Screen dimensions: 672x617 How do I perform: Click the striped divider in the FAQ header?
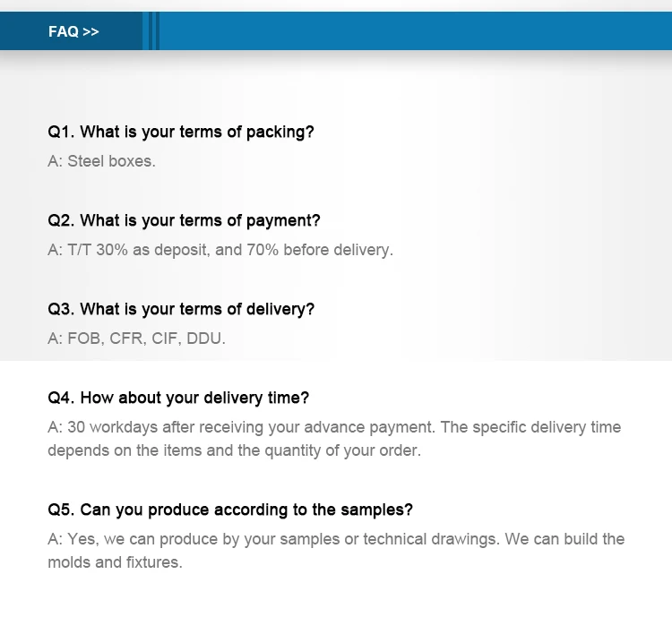(x=151, y=31)
